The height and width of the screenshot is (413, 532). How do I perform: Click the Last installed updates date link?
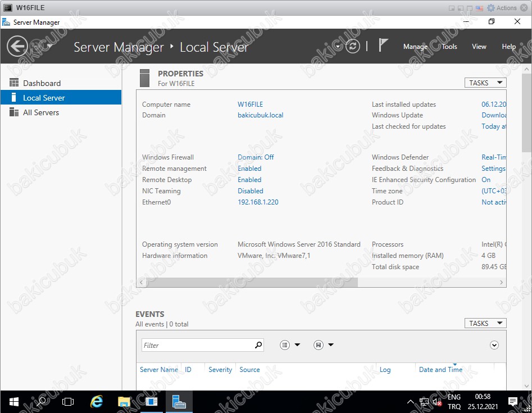point(494,104)
